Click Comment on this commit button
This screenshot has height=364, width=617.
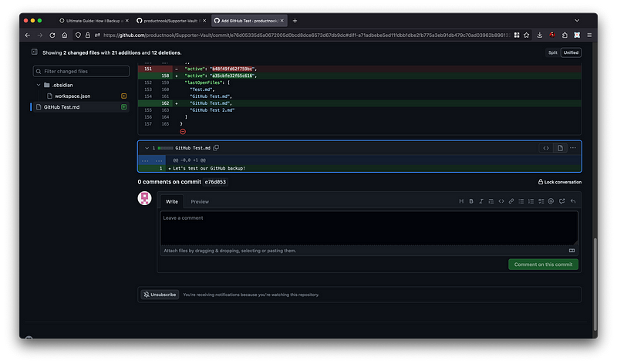pos(543,264)
